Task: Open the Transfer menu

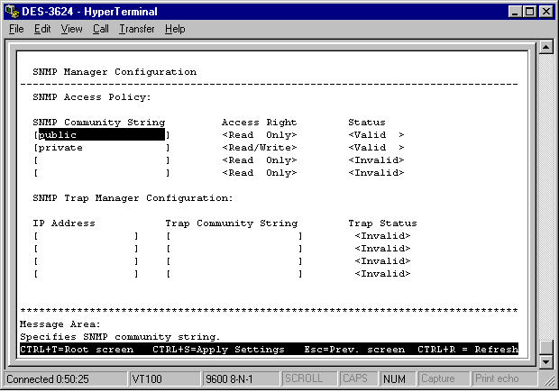Action: 136,29
